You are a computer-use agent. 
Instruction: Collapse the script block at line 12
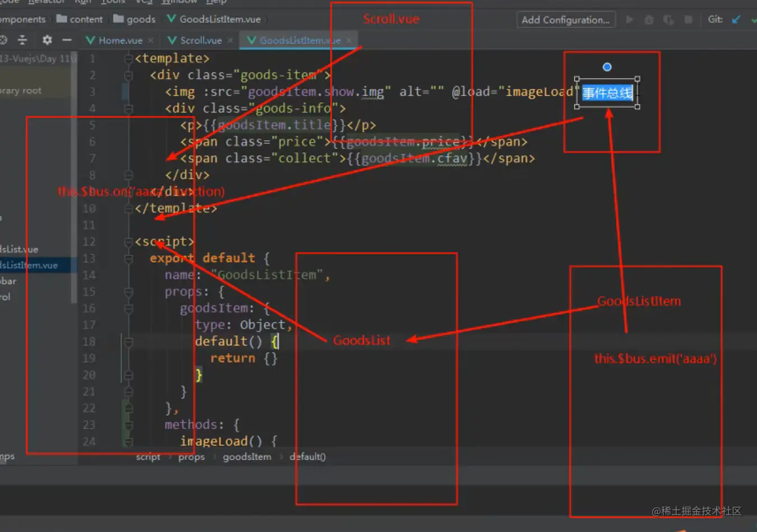(128, 242)
